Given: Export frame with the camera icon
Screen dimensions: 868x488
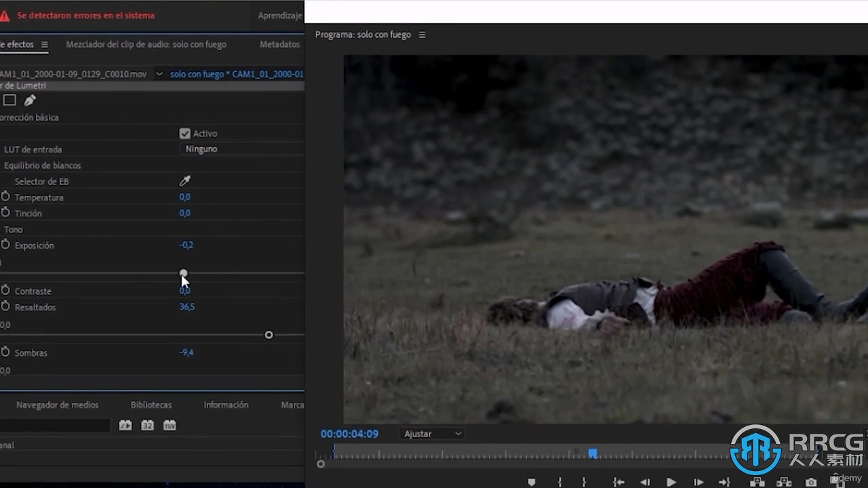Looking at the screenshot, I should click(x=811, y=482).
